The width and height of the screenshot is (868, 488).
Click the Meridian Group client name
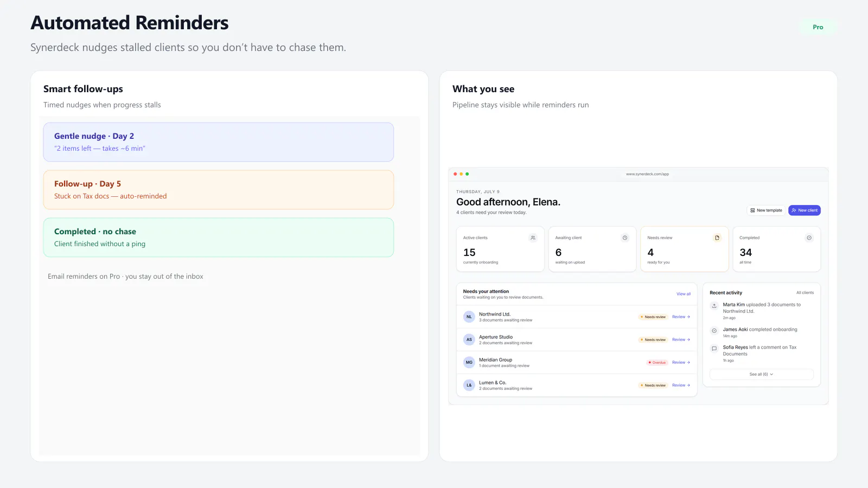point(495,359)
